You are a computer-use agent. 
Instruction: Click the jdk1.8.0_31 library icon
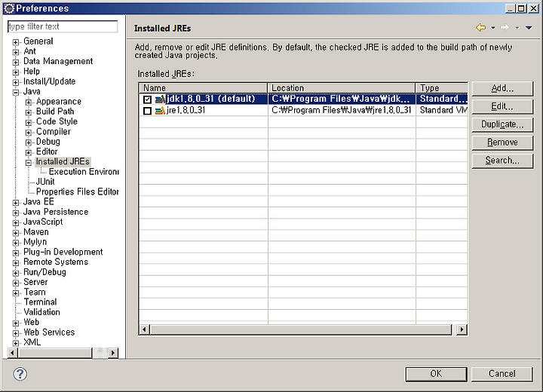[x=160, y=100]
